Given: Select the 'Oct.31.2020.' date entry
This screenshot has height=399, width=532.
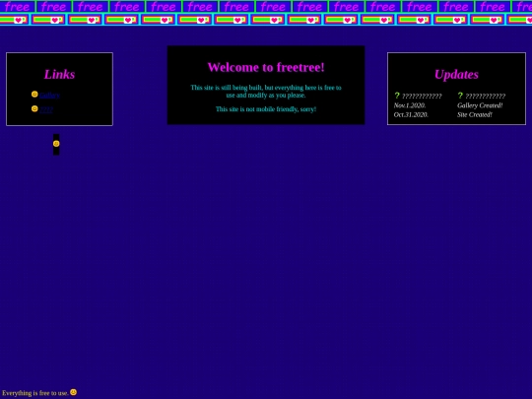Looking at the screenshot, I should tap(411, 114).
